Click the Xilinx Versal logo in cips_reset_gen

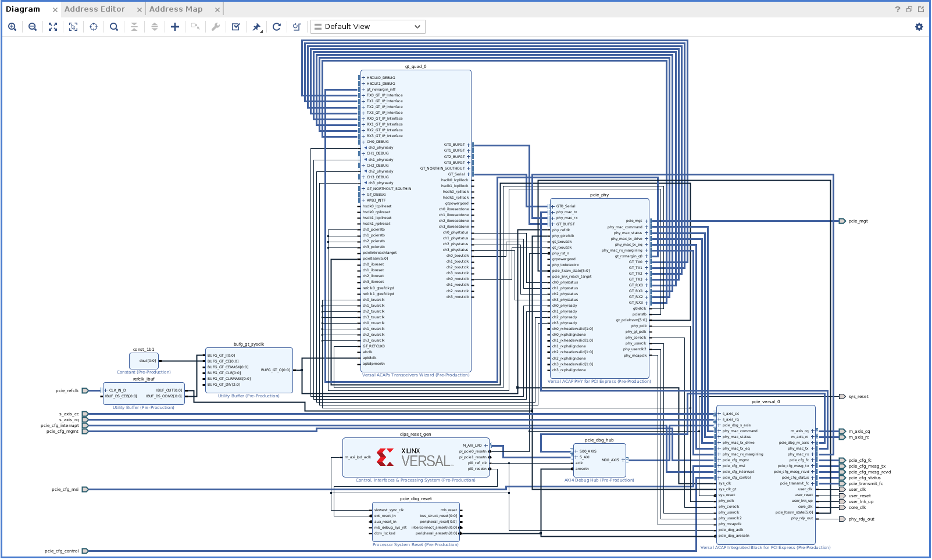tap(415, 458)
